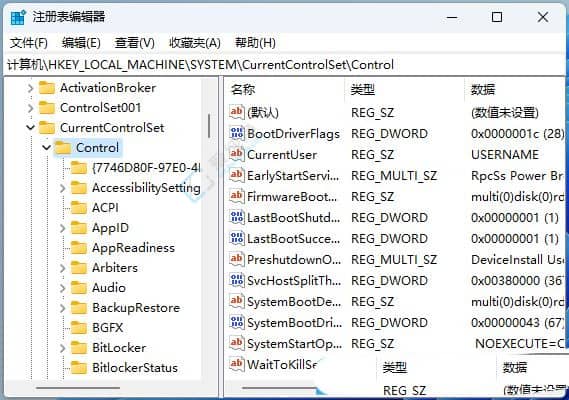Click the (默认) string value icon
The width and height of the screenshot is (569, 400).
click(237, 112)
